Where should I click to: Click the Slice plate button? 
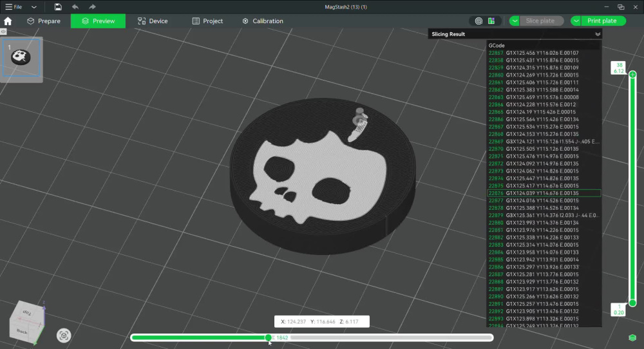pos(542,21)
